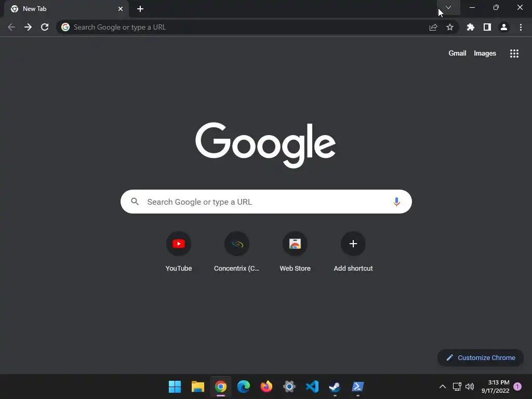Reload the page with the refresh icon
This screenshot has height=399, width=532.
coord(45,27)
